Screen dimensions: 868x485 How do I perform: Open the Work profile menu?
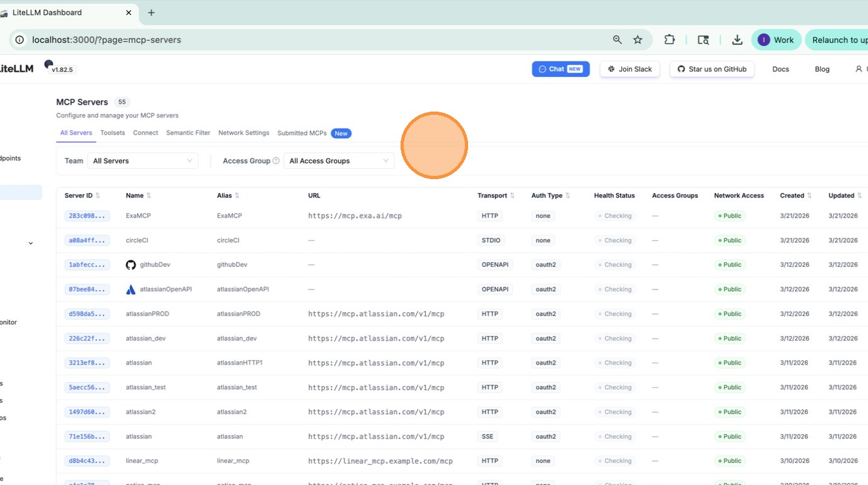coord(776,40)
